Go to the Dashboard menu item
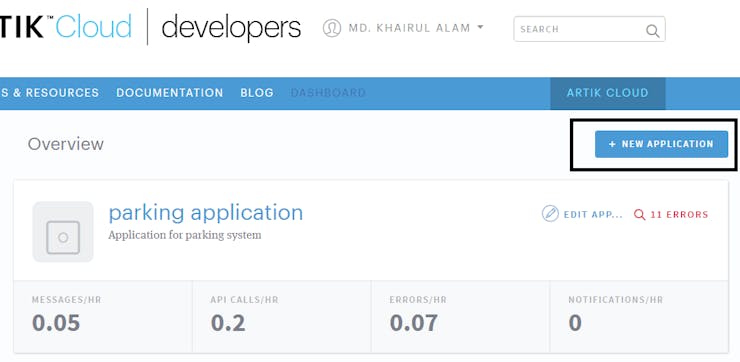 click(x=328, y=93)
